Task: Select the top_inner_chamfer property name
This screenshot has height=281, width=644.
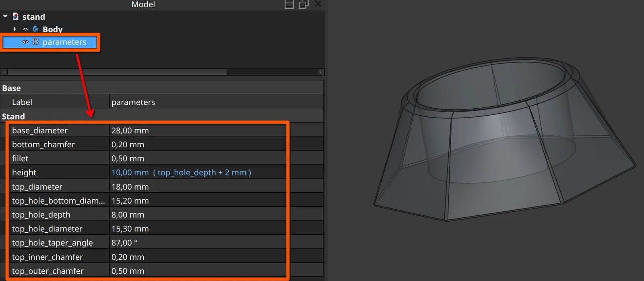Action: [x=47, y=257]
